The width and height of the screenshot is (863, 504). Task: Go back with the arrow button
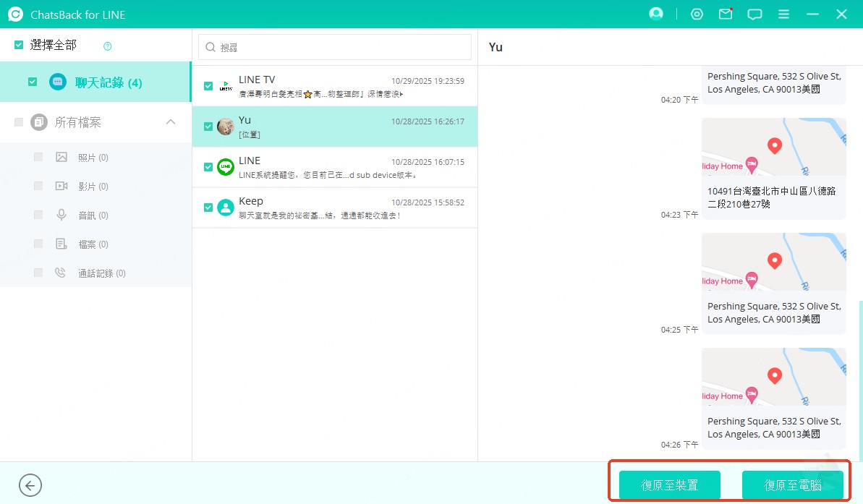pyautogui.click(x=30, y=485)
